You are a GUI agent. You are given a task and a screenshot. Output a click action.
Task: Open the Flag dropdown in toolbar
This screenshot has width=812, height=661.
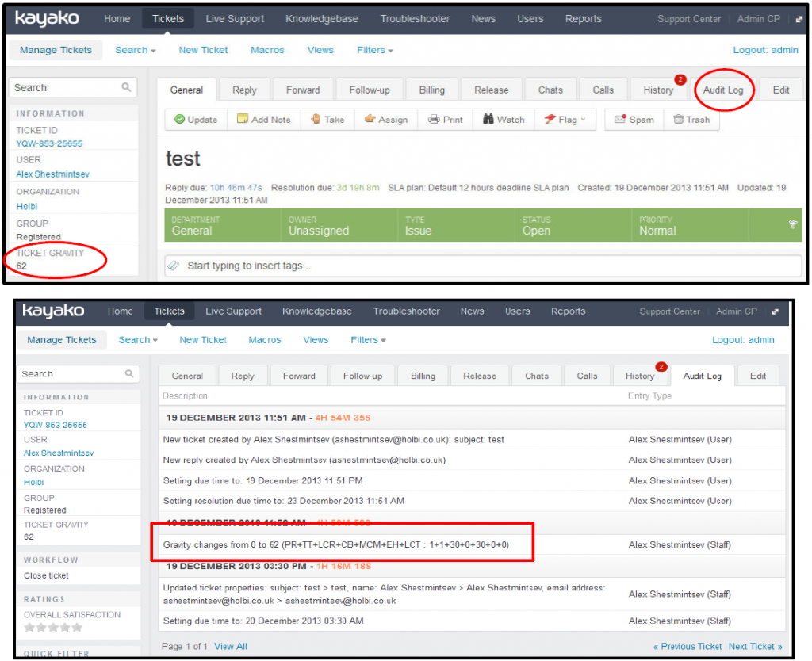(565, 120)
